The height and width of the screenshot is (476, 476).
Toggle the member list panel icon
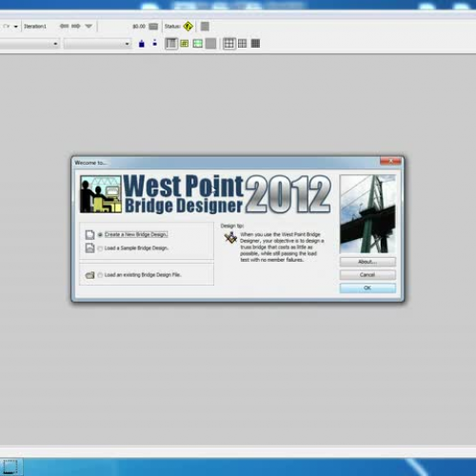tap(171, 44)
